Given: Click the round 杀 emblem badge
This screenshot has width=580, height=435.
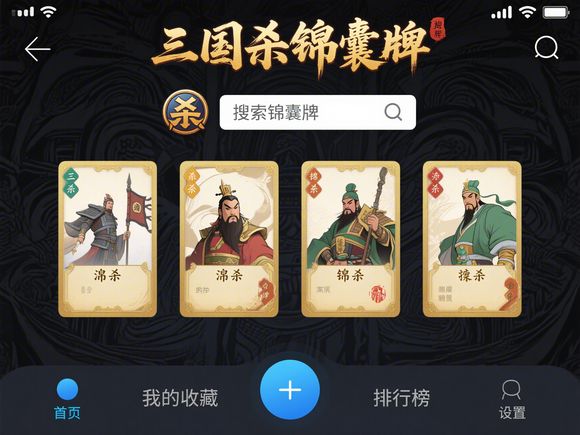Looking at the screenshot, I should [x=186, y=112].
